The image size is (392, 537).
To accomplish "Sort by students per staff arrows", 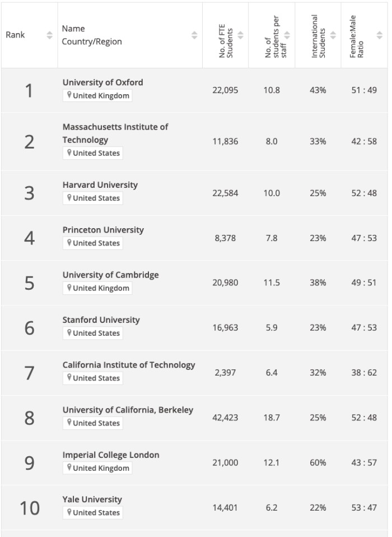I will (x=287, y=35).
